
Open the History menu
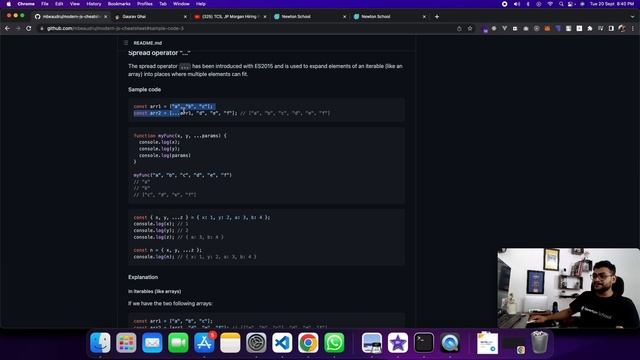coord(93,4)
